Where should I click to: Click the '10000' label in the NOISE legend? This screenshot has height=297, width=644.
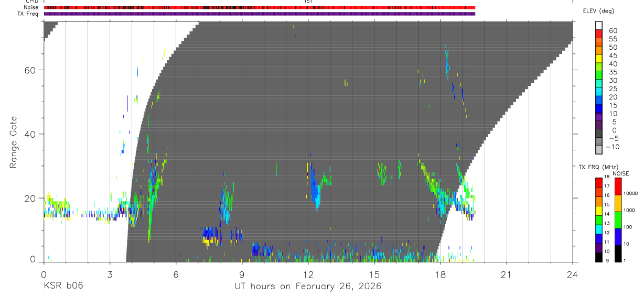pyautogui.click(x=631, y=193)
